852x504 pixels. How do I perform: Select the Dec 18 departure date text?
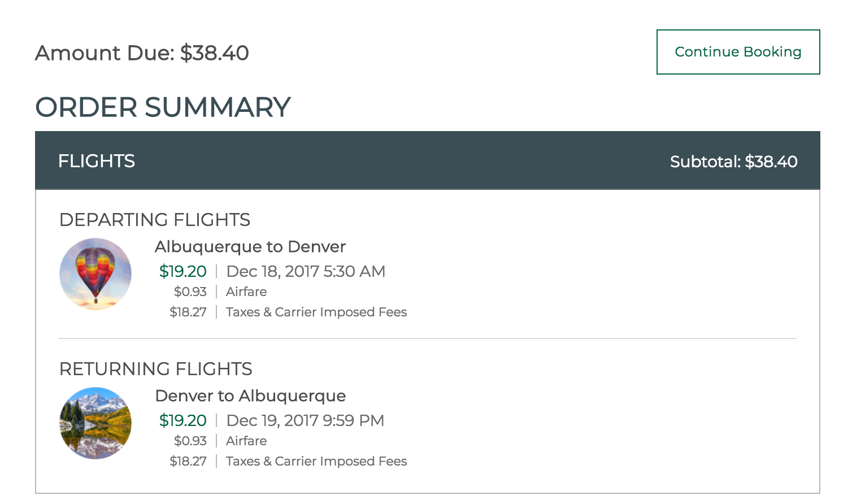pyautogui.click(x=305, y=271)
